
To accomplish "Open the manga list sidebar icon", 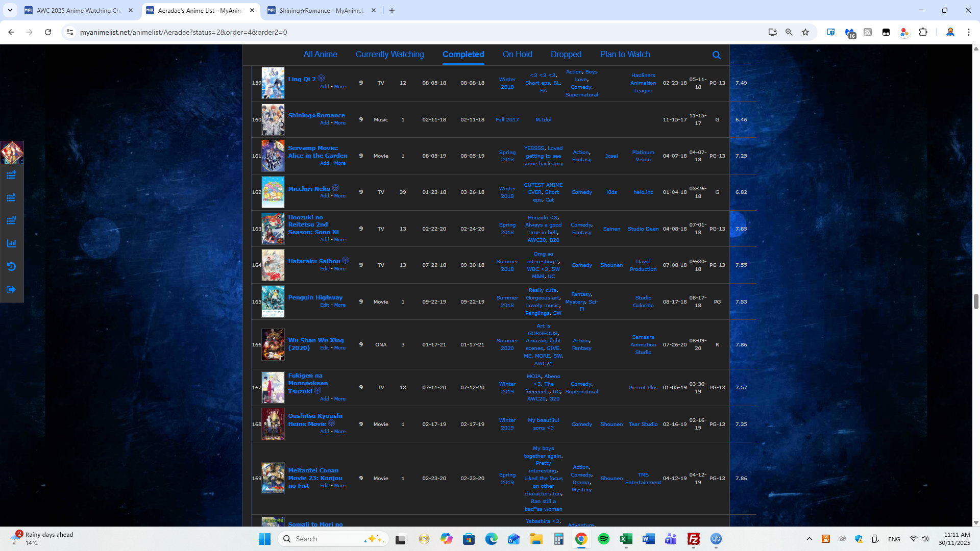I will pos(11,220).
